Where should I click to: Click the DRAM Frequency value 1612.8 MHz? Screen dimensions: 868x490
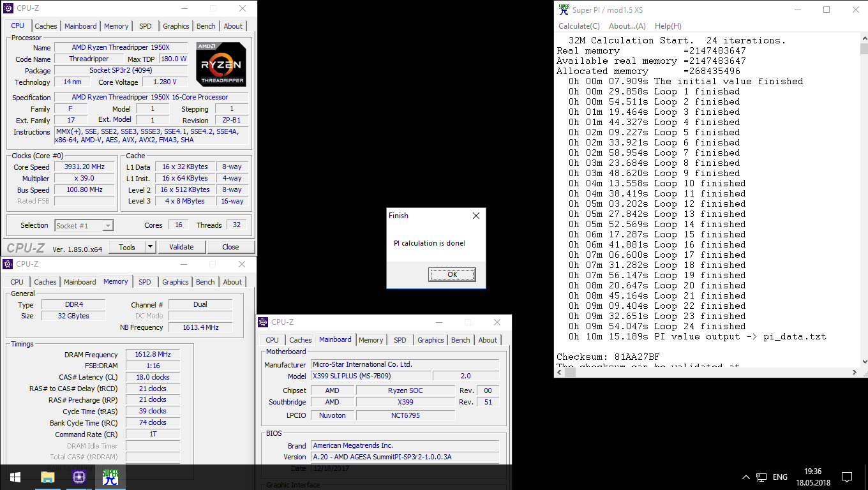click(x=153, y=354)
